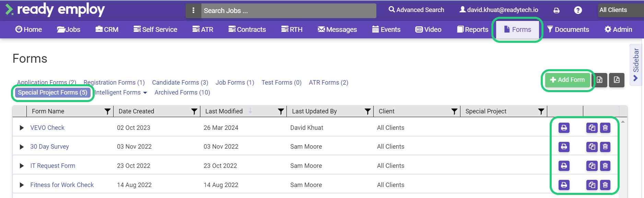Open the Self Service menu
Image resolution: width=644 pixels, height=198 pixels.
point(155,29)
